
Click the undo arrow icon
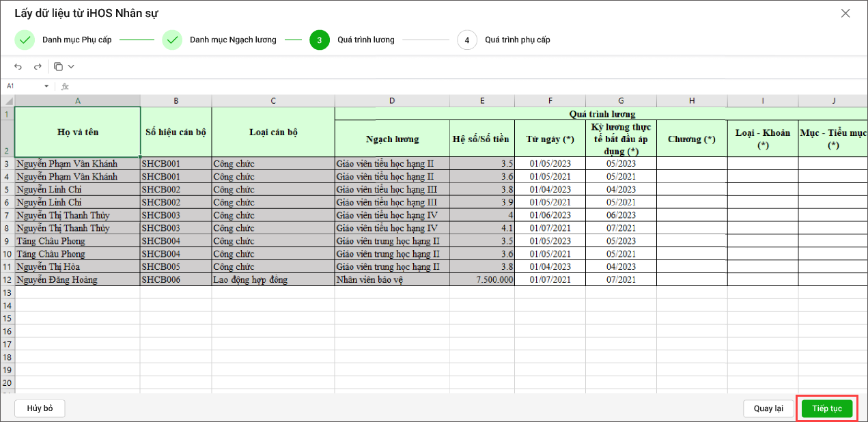18,67
